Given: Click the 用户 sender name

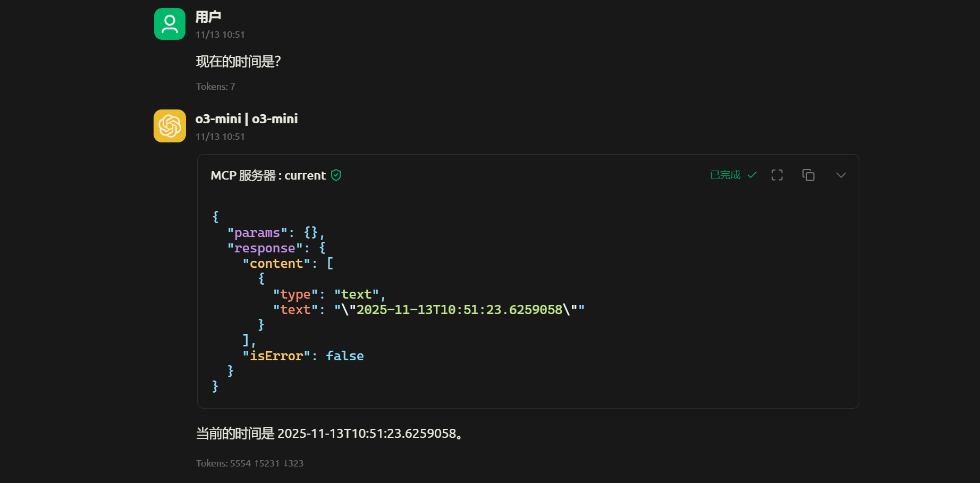Looking at the screenshot, I should click(x=208, y=17).
